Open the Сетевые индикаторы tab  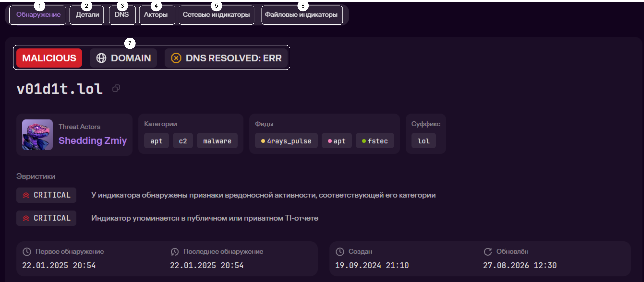point(216,15)
